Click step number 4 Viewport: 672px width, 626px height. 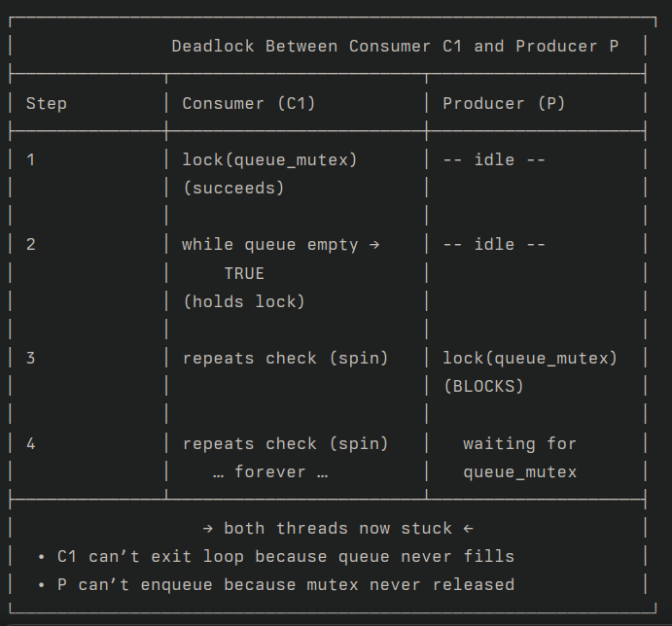click(31, 443)
